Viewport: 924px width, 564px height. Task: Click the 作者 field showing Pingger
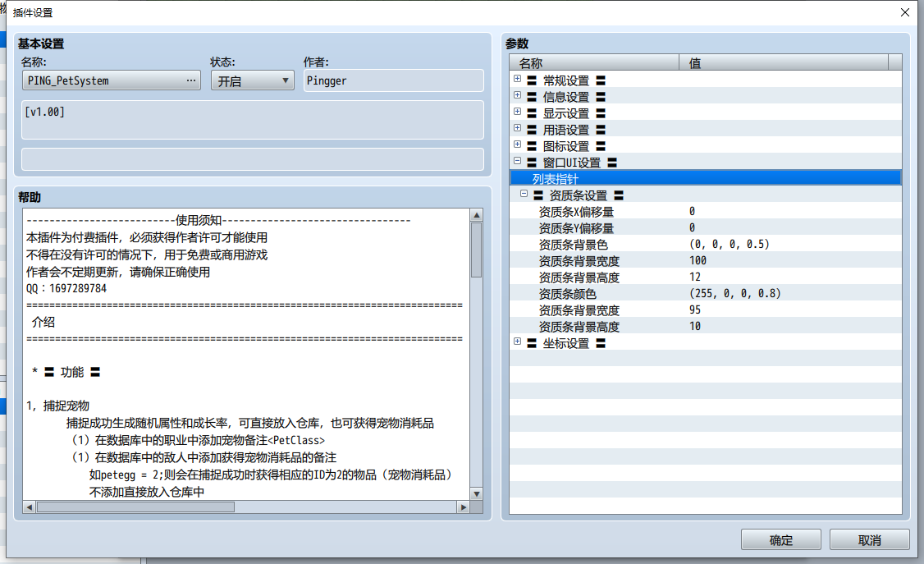click(x=394, y=80)
